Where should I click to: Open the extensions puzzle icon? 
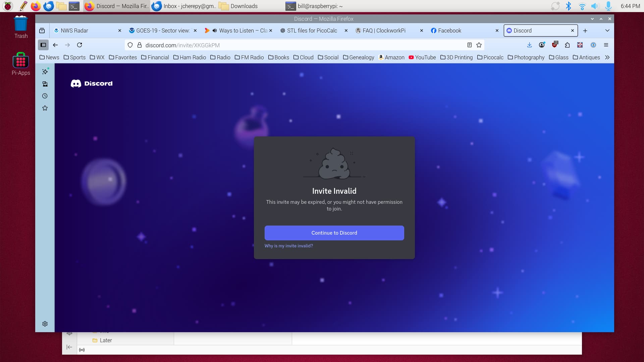(x=567, y=45)
